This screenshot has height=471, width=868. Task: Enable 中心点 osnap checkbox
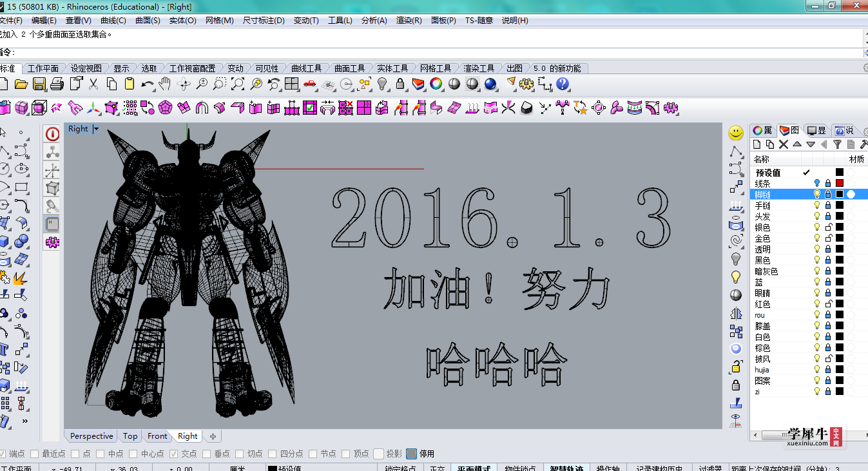tap(133, 454)
